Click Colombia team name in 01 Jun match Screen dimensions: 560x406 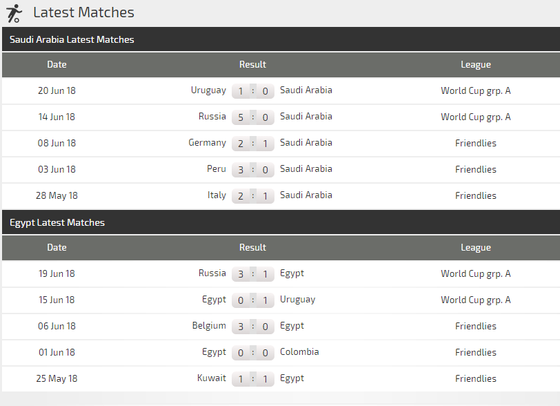tap(299, 352)
